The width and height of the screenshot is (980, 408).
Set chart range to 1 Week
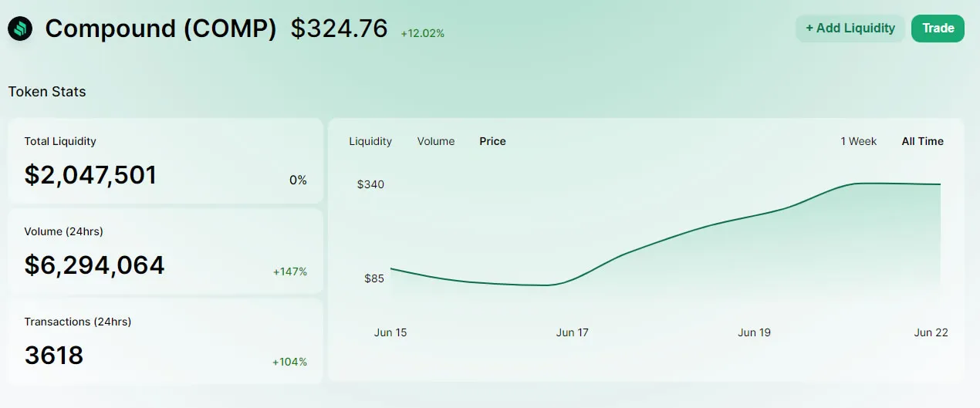pos(859,141)
